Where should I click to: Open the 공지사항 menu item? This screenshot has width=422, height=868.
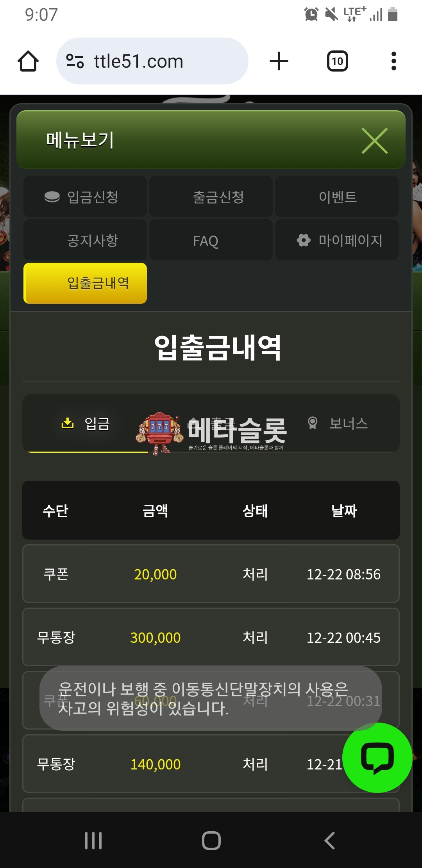pos(85,240)
